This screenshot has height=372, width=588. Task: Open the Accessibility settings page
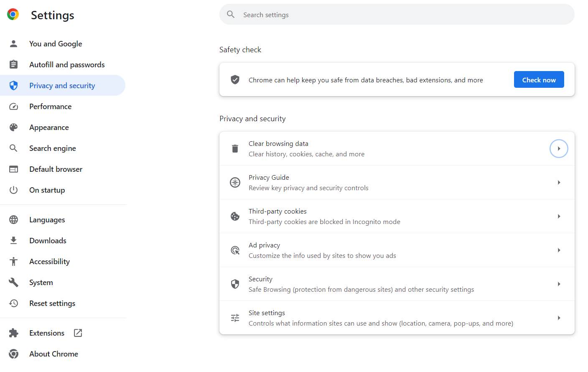point(63,261)
